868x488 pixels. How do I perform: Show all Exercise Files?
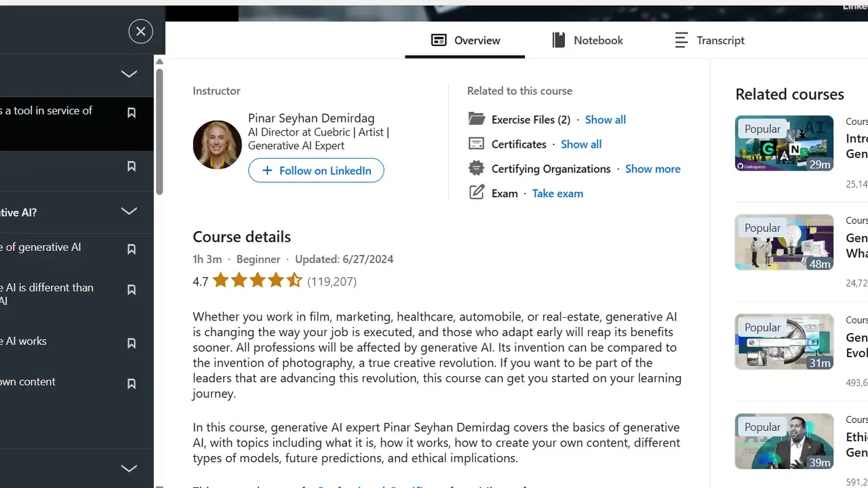pyautogui.click(x=605, y=119)
